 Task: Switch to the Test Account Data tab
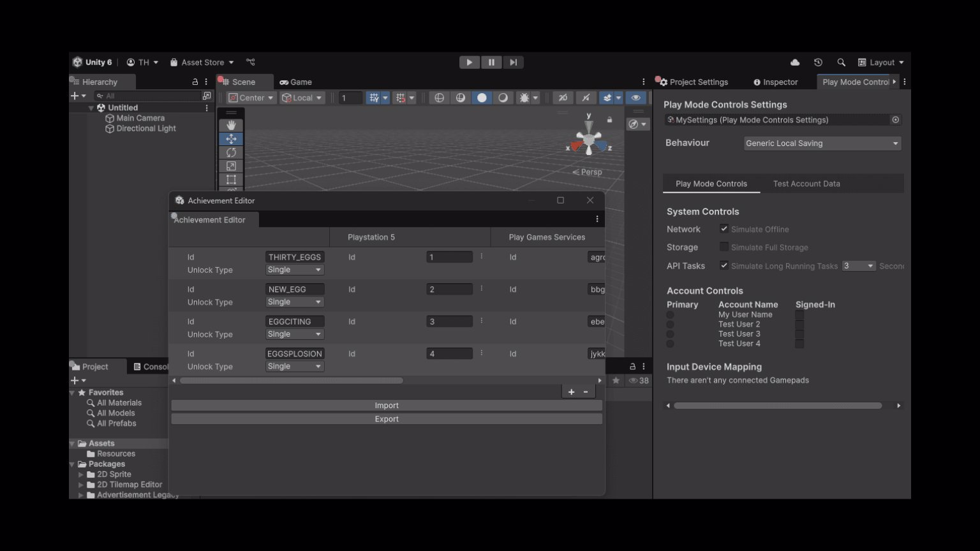click(806, 184)
